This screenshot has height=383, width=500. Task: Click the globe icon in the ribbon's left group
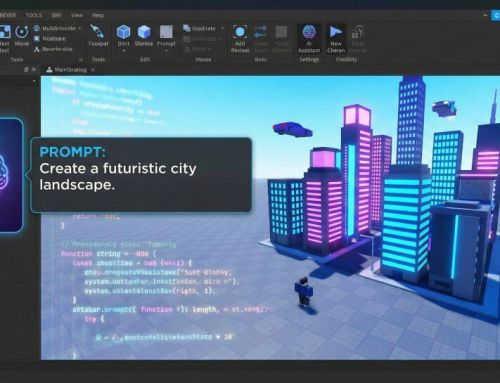click(x=37, y=28)
